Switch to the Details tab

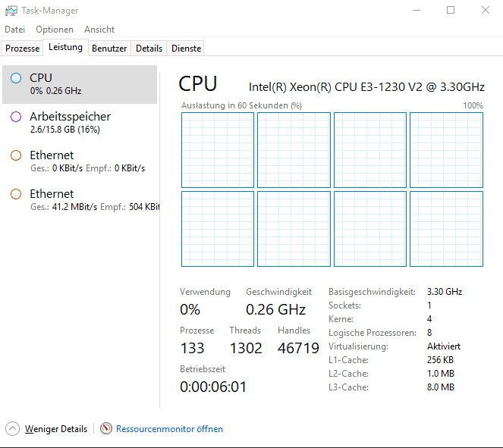[x=149, y=49]
